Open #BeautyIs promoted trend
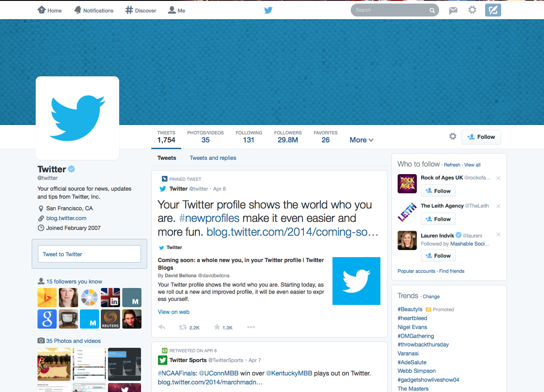This screenshot has width=544, height=392. pos(410,309)
